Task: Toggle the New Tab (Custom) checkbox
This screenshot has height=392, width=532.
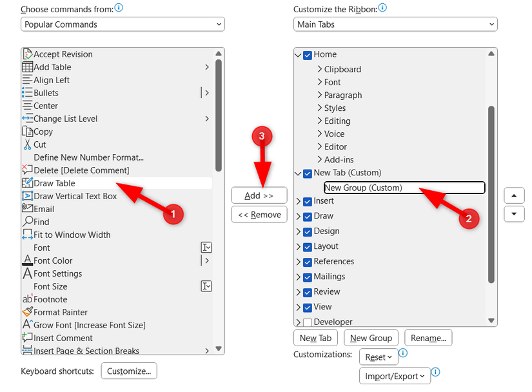Action: [x=309, y=173]
